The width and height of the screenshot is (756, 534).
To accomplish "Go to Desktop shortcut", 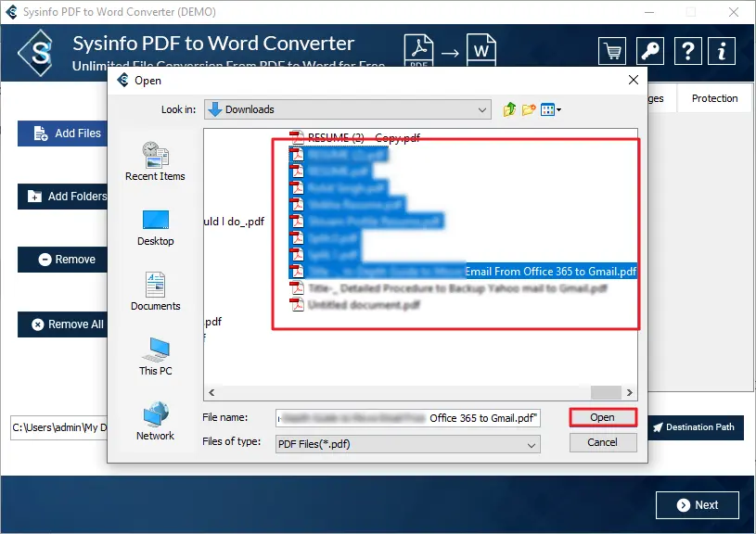I will pyautogui.click(x=155, y=228).
